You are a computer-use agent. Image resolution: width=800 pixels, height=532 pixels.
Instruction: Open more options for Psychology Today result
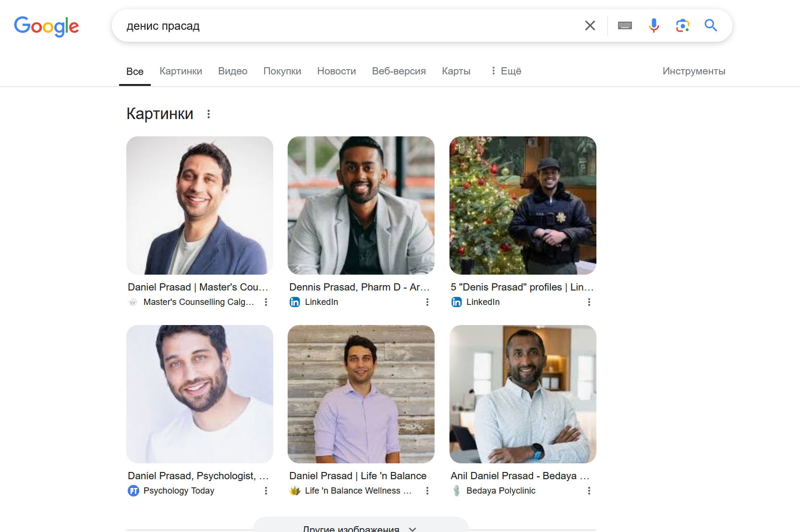click(x=266, y=491)
